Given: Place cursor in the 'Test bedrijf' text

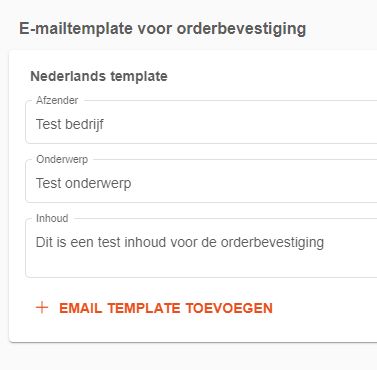Looking at the screenshot, I should point(70,124).
